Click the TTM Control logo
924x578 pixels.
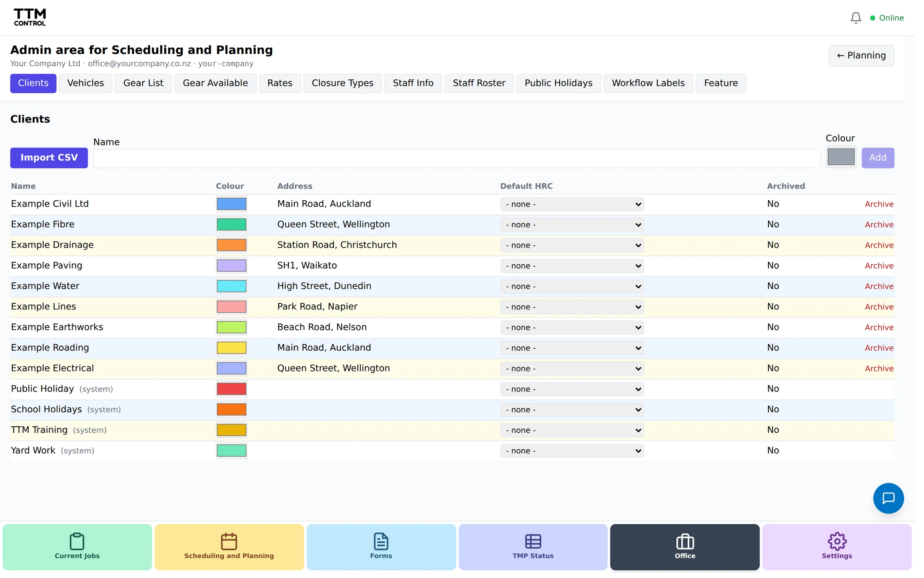coord(30,17)
